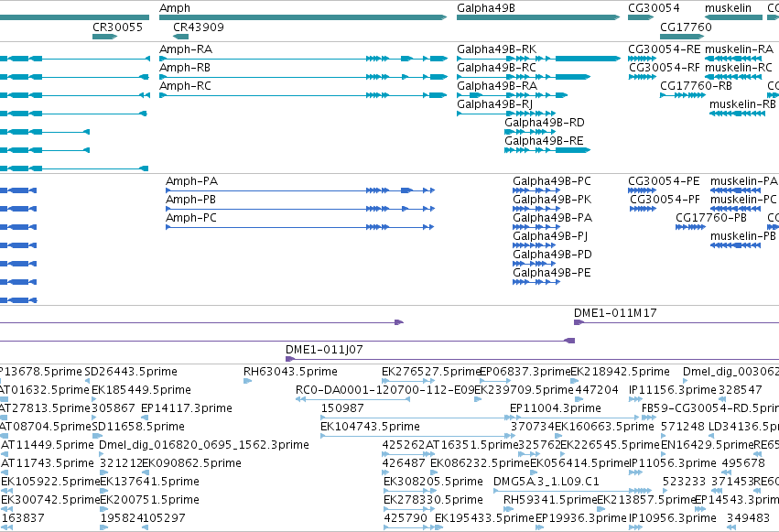Select the Amph gene bar

pyautogui.click(x=303, y=17)
